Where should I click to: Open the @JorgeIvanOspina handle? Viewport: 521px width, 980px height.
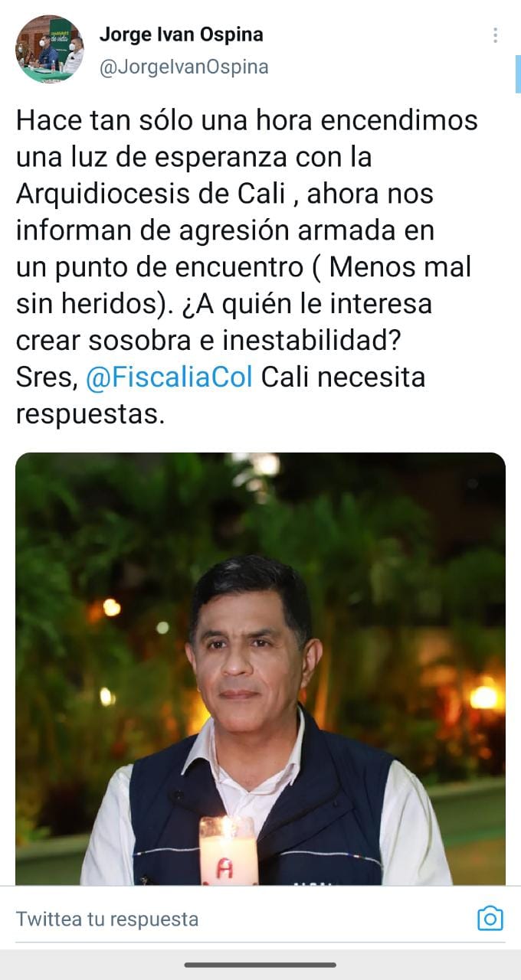(184, 67)
